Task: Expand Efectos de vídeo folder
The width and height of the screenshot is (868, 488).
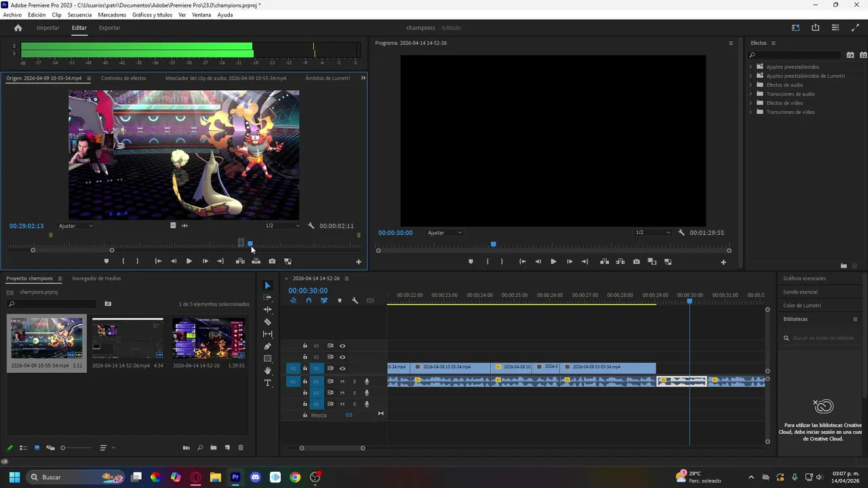Action: 751,103
